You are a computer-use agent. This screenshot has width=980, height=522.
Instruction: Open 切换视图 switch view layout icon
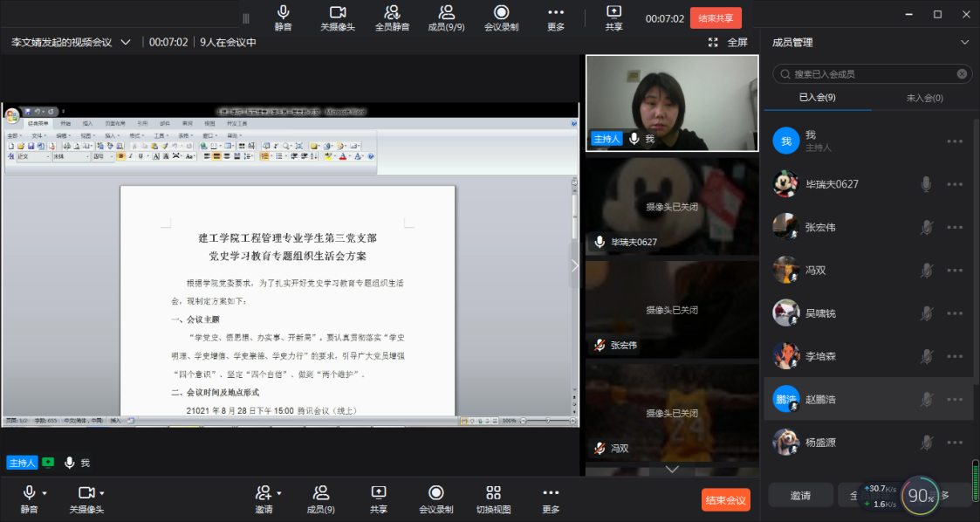[x=493, y=493]
